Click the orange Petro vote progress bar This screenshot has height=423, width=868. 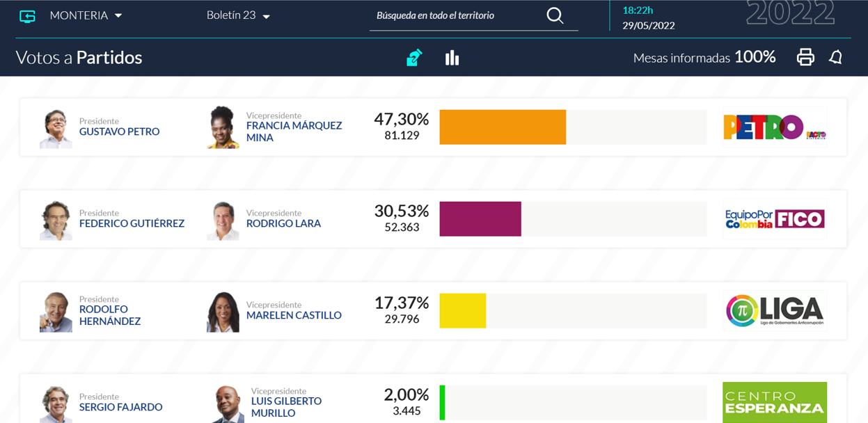pyautogui.click(x=503, y=127)
